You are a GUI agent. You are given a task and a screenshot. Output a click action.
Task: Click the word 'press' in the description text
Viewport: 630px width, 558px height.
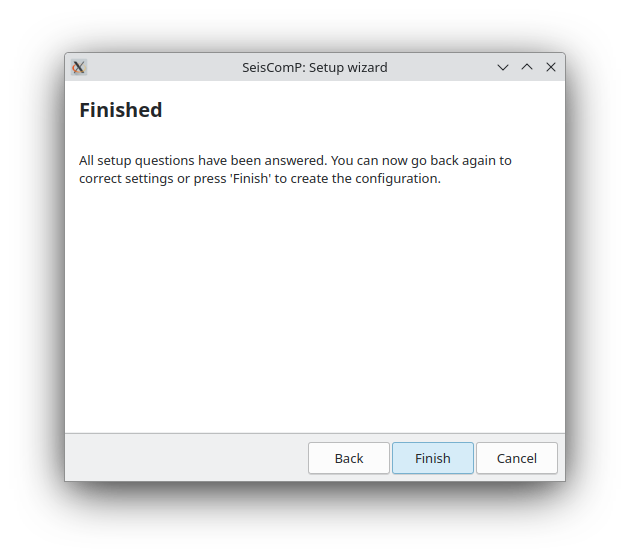(x=210, y=179)
